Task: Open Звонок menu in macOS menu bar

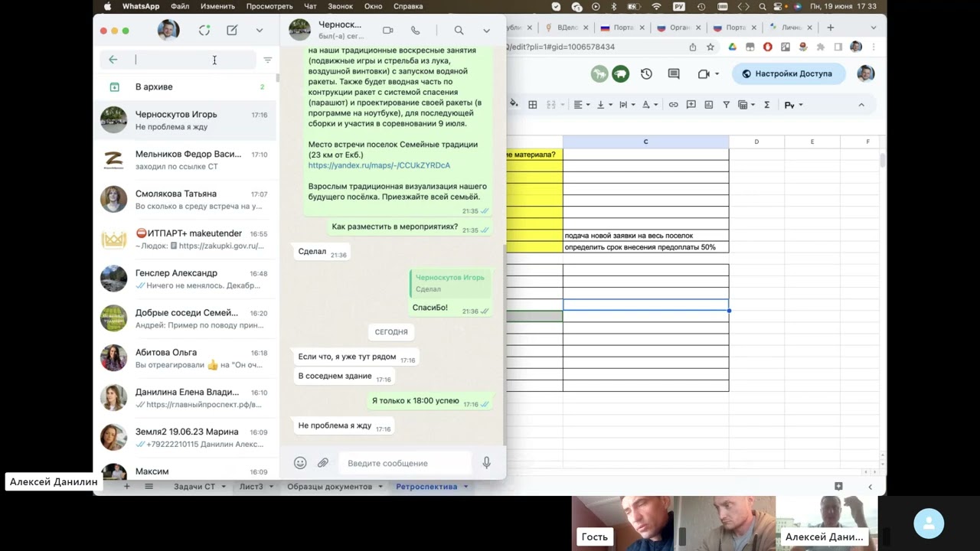Action: click(x=340, y=6)
